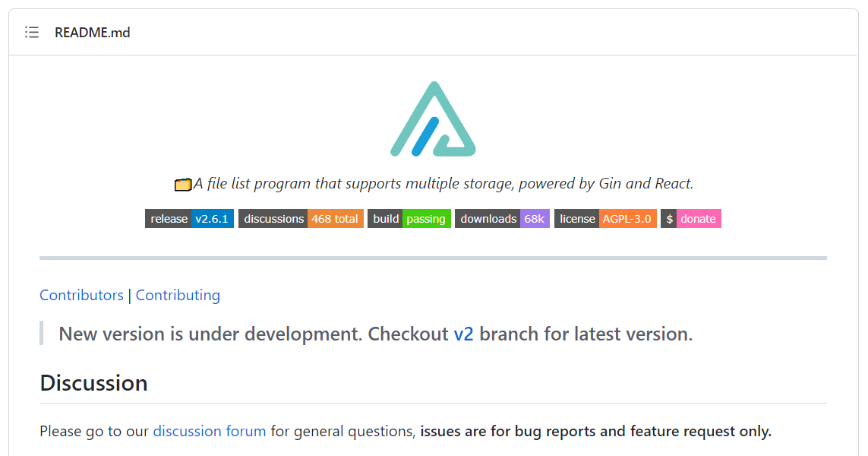This screenshot has width=868, height=456.
Task: Click the Discussion section heading
Action: [x=94, y=383]
